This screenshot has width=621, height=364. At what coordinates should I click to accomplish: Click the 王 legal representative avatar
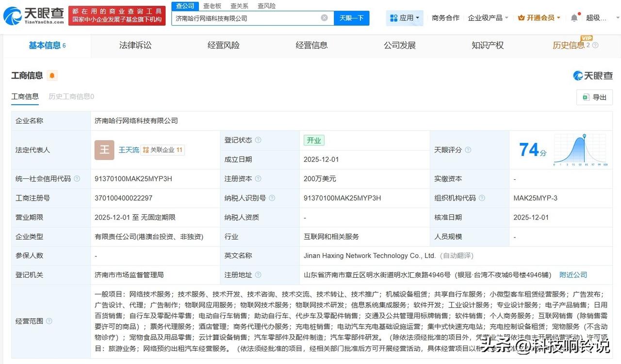tap(104, 150)
